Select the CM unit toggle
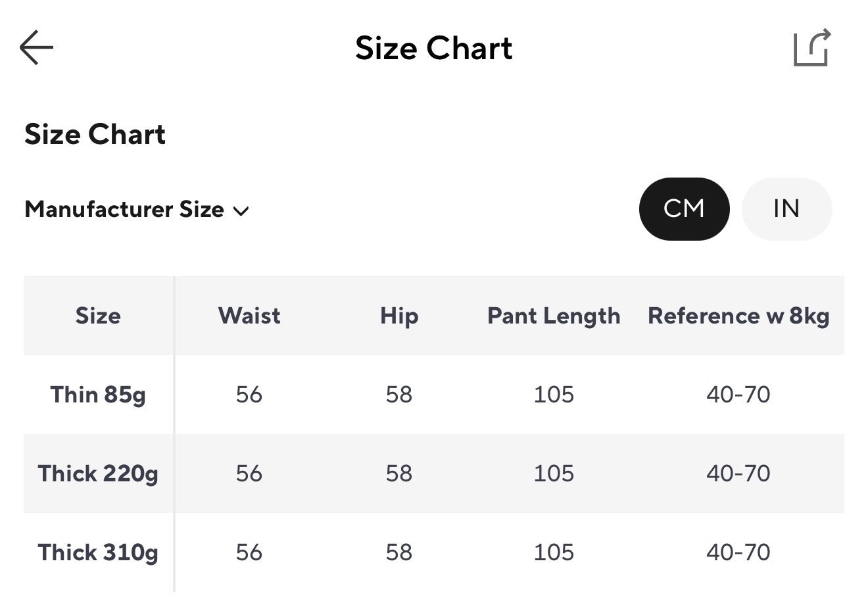This screenshot has width=868, height=603. click(x=684, y=208)
